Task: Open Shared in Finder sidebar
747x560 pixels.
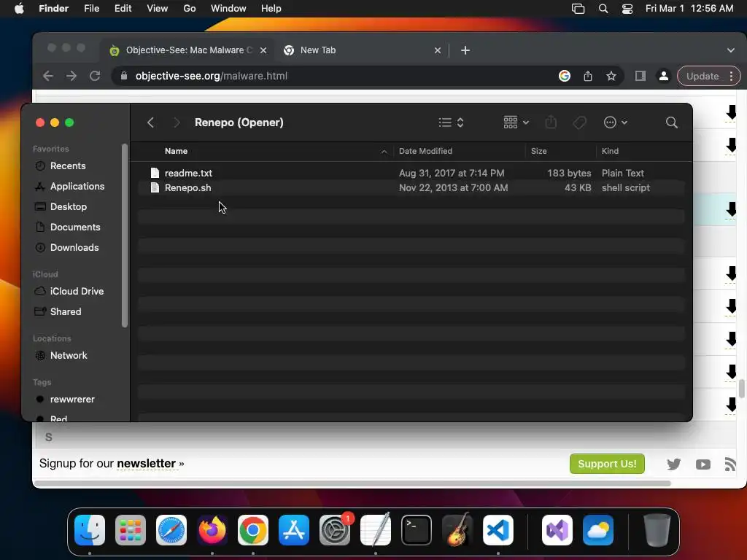Action: [65, 311]
